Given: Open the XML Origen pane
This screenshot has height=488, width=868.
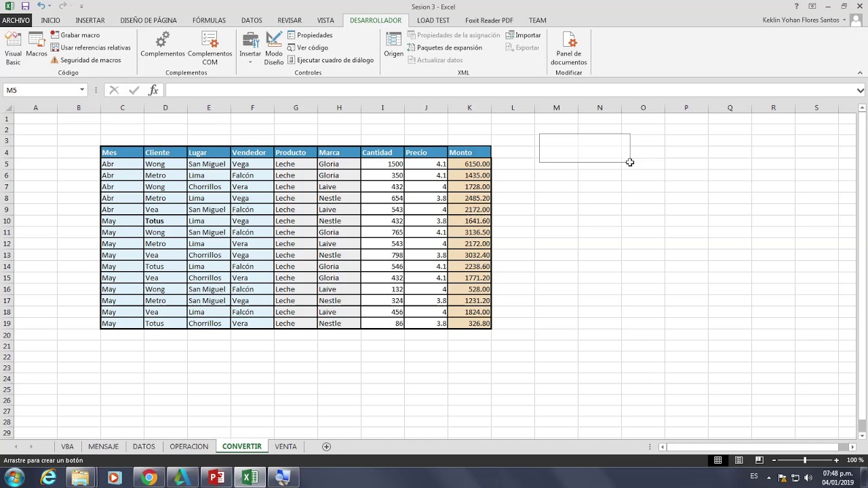Looking at the screenshot, I should (x=393, y=45).
